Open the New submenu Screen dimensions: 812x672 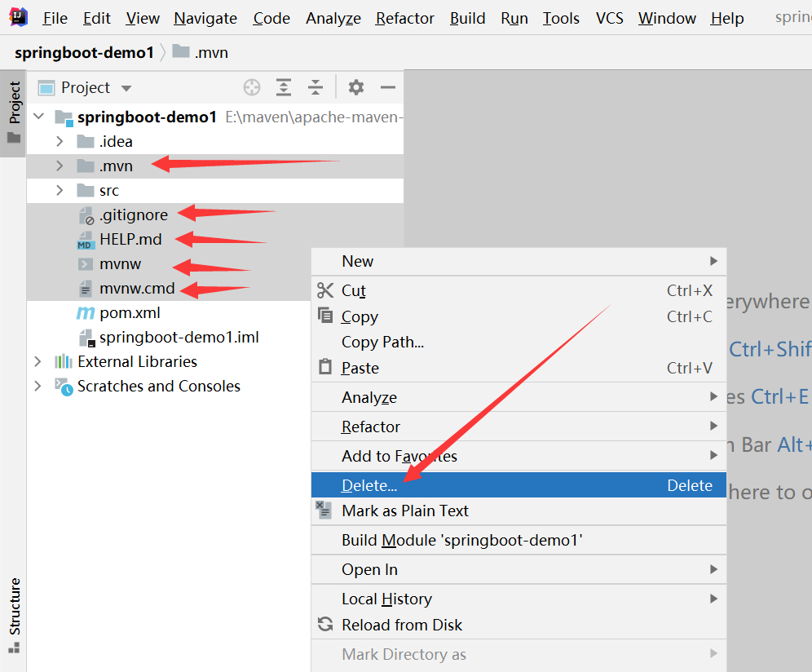pos(519,261)
